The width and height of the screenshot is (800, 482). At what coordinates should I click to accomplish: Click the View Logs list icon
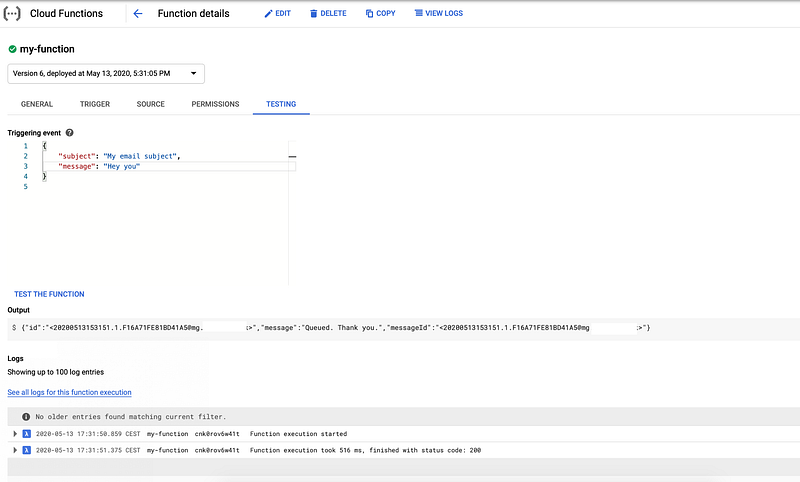click(418, 13)
